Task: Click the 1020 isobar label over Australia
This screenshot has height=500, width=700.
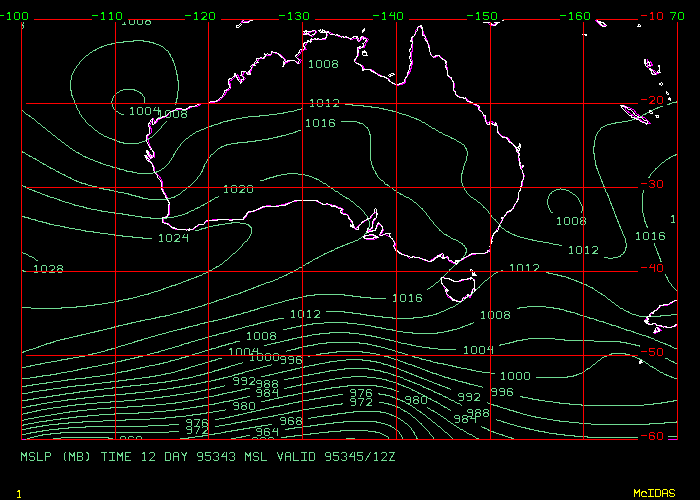Action: (238, 189)
